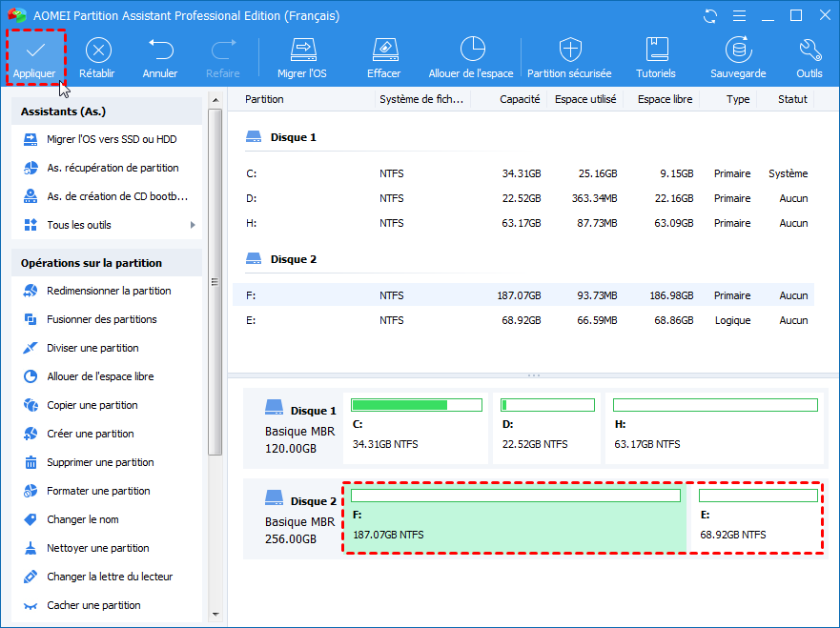Choose Redimensionner la partition operation
Viewport: 840px width, 628px height.
109,291
